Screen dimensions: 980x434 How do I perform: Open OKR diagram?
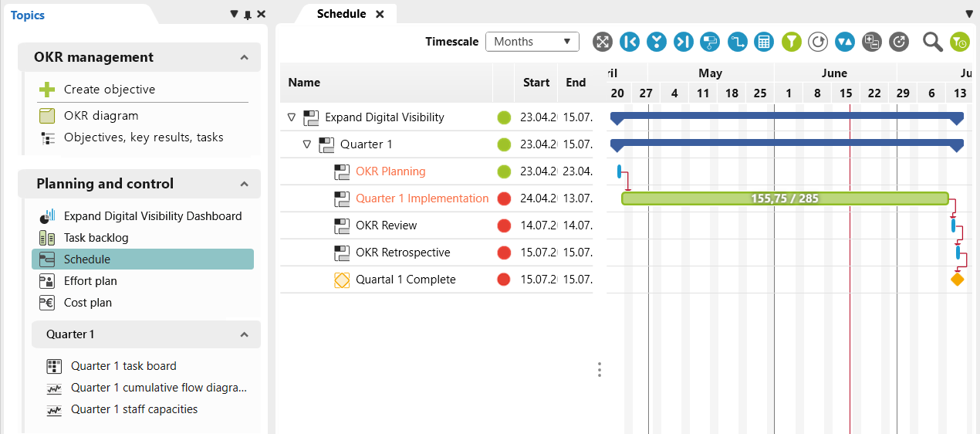(101, 116)
